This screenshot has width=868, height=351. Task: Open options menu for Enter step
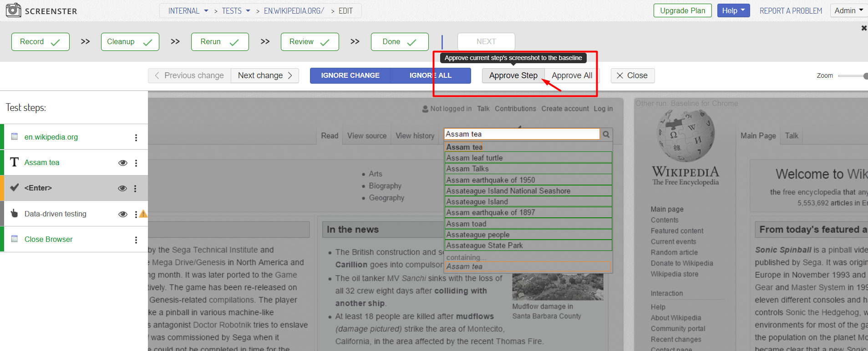(135, 188)
